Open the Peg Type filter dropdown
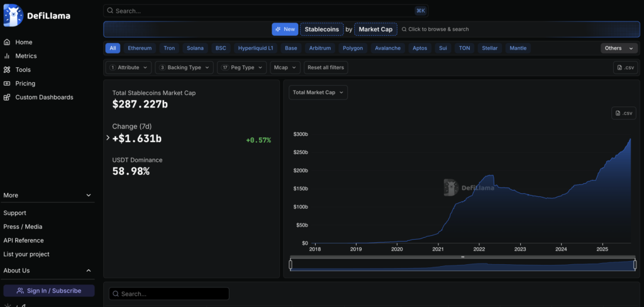644x307 pixels. pos(242,67)
